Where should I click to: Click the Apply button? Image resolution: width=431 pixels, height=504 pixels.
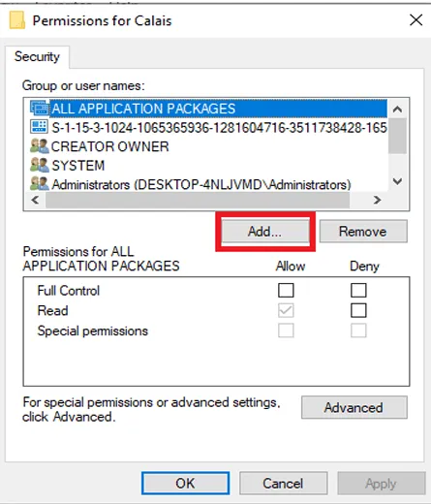tap(381, 484)
